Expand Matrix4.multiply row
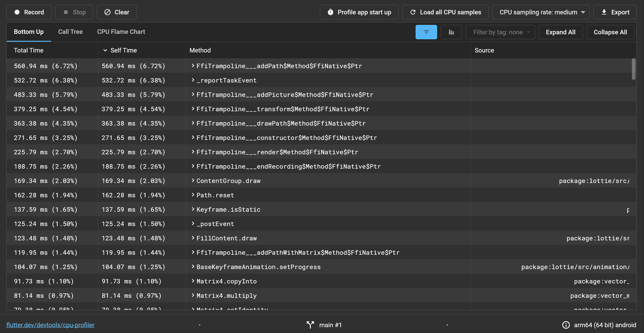Image resolution: width=644 pixels, height=333 pixels. click(x=193, y=295)
